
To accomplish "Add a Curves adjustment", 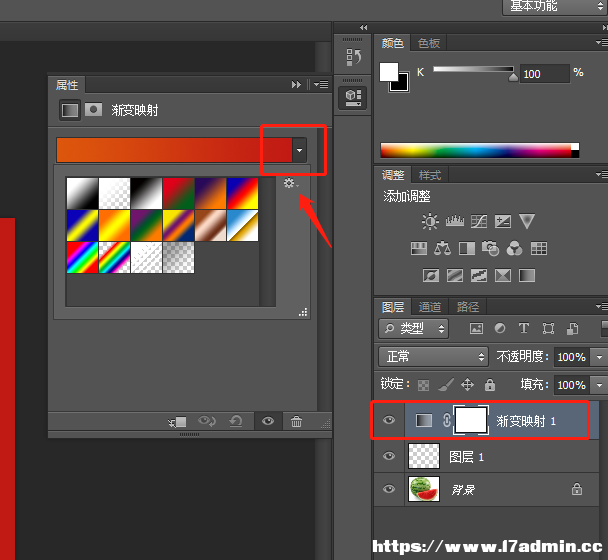I will [x=479, y=221].
